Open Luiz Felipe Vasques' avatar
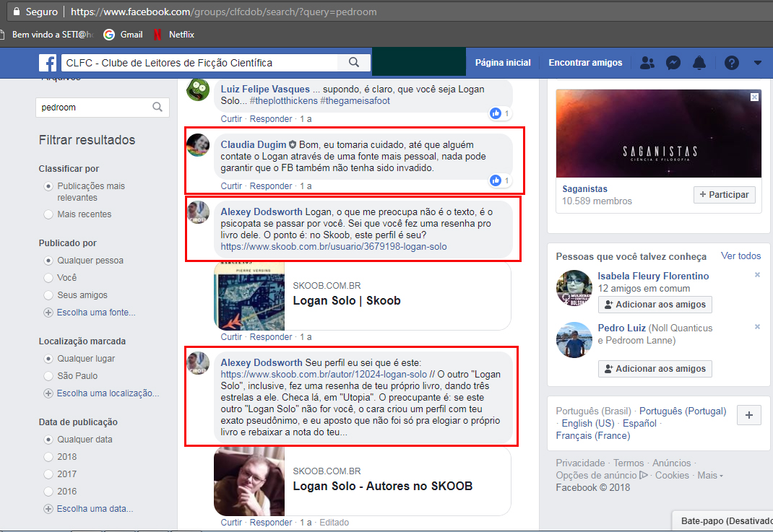773x532 pixels. click(198, 90)
